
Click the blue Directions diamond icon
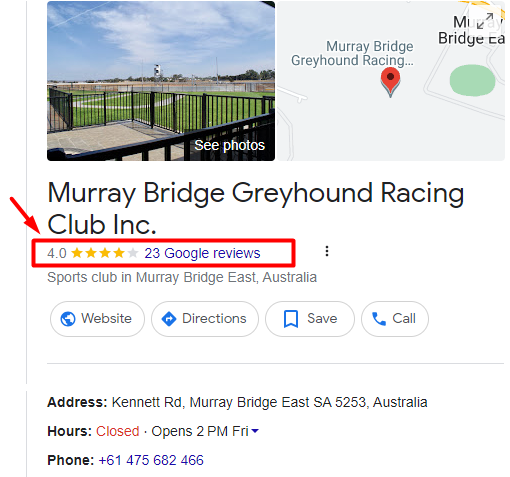coord(169,319)
